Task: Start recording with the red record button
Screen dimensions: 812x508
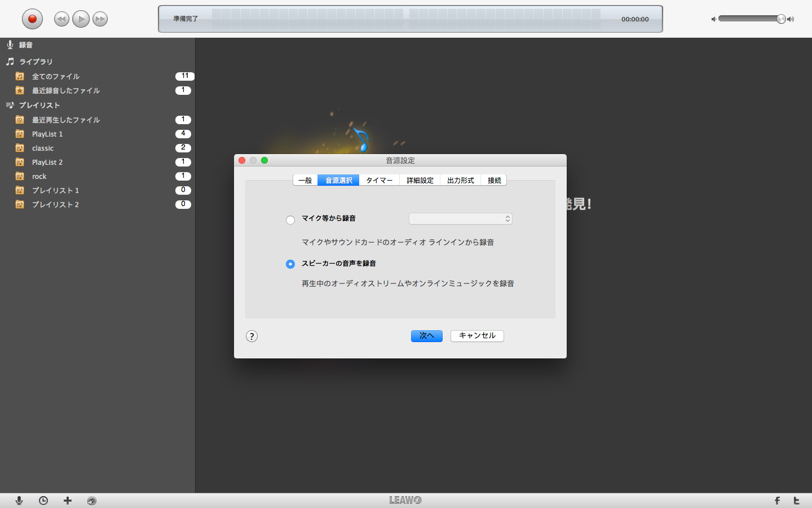Action: (32, 19)
